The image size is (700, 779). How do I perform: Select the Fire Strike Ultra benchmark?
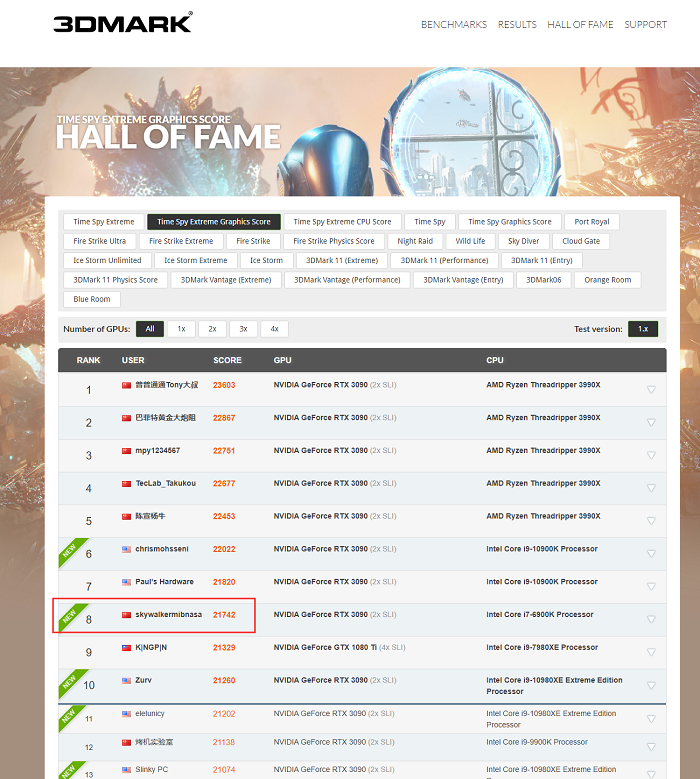[99, 241]
